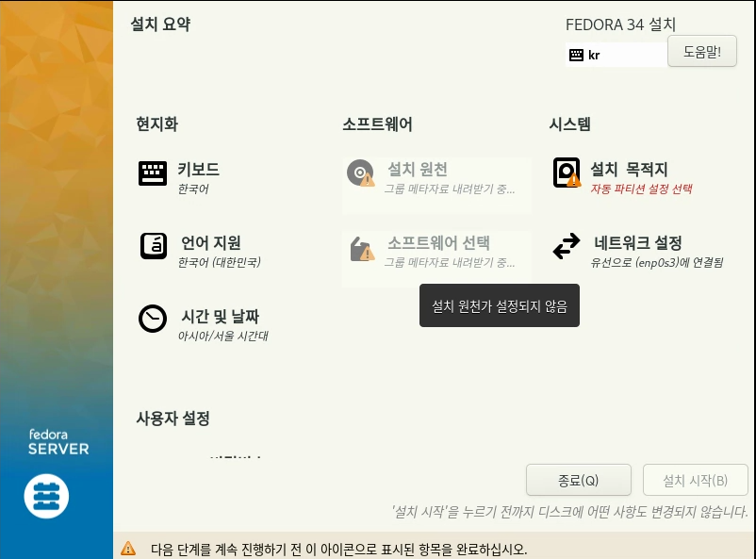Image resolution: width=756 pixels, height=559 pixels.
Task: Click the kr keyboard layout indicator field
Action: point(616,55)
